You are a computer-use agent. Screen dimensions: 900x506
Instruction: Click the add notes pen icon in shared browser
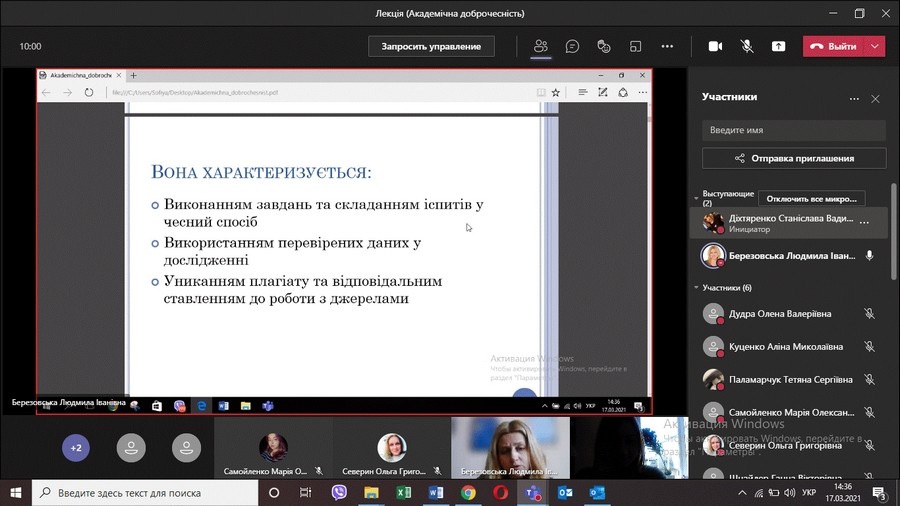point(603,92)
